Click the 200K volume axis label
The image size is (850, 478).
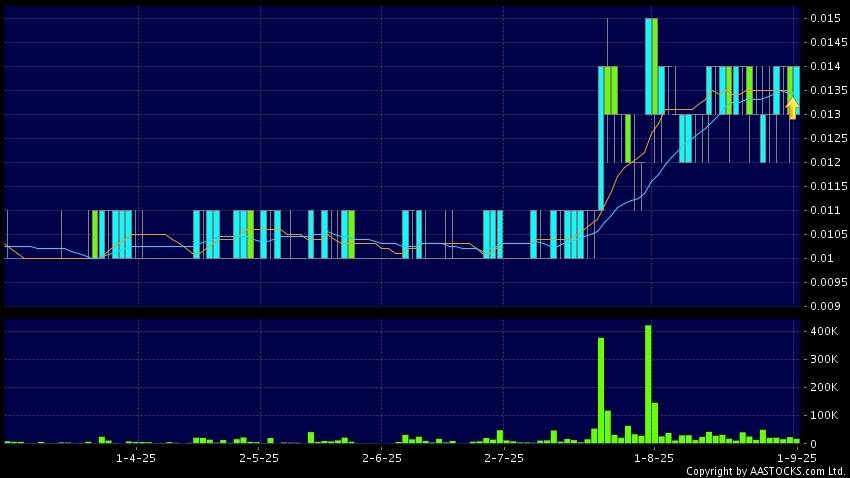(x=824, y=387)
